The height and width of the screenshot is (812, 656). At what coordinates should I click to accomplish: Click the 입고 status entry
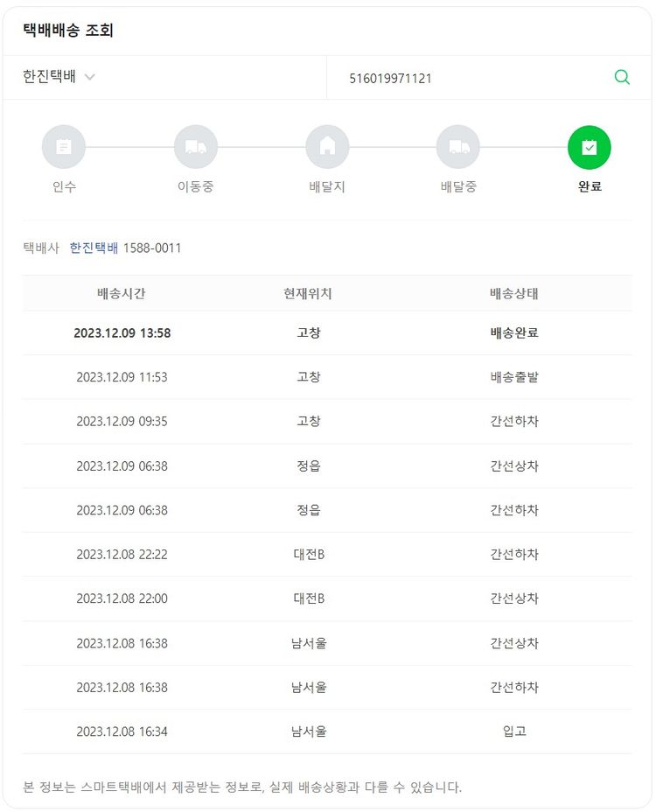pyautogui.click(x=514, y=731)
